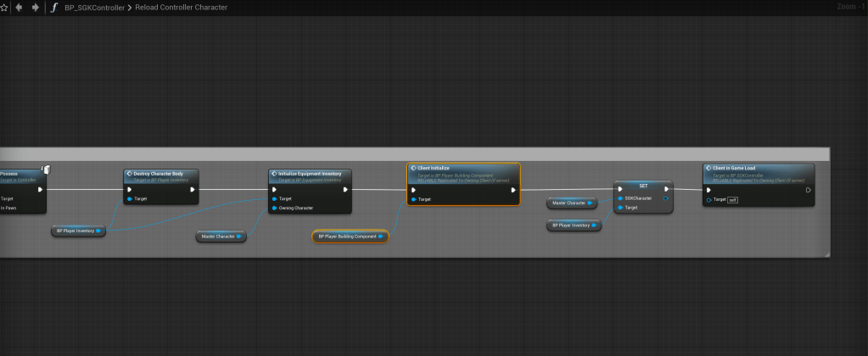Click exec input pin of Client In Game Load
868x356 pixels.
[708, 190]
